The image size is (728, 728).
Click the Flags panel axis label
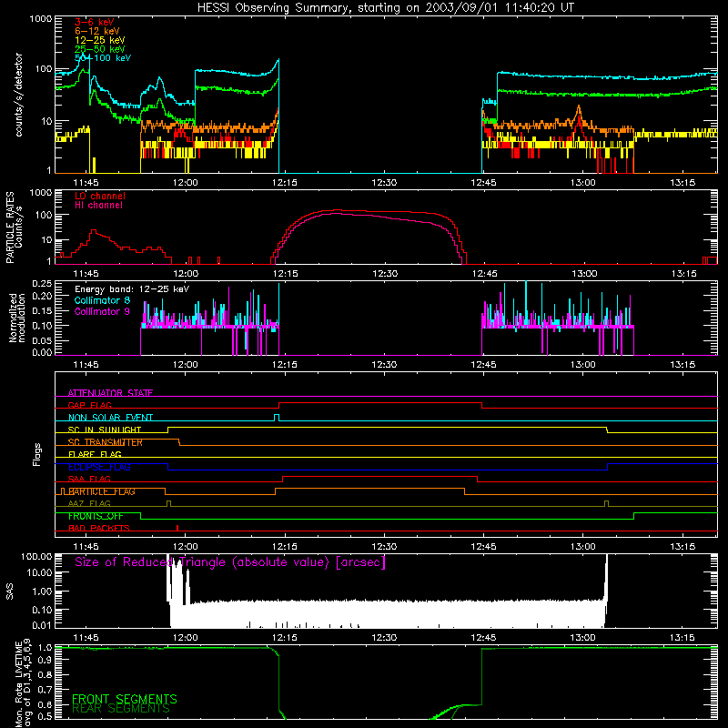coord(37,454)
